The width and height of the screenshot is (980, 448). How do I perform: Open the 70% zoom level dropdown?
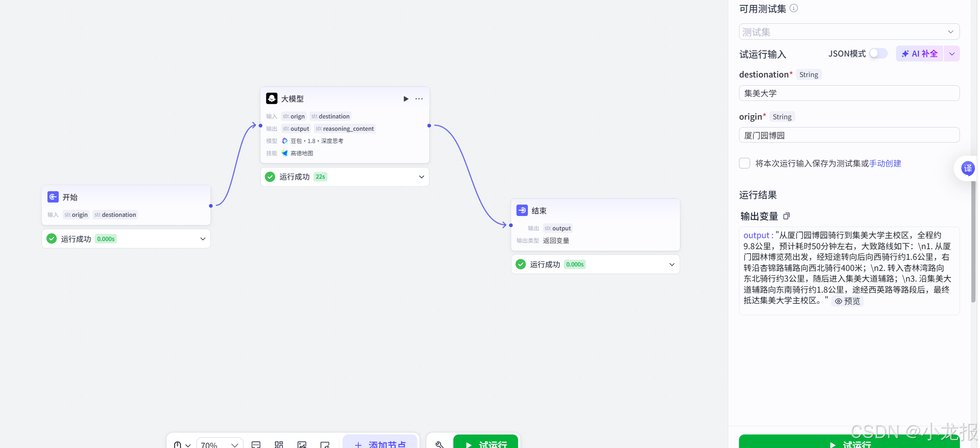[x=220, y=445]
